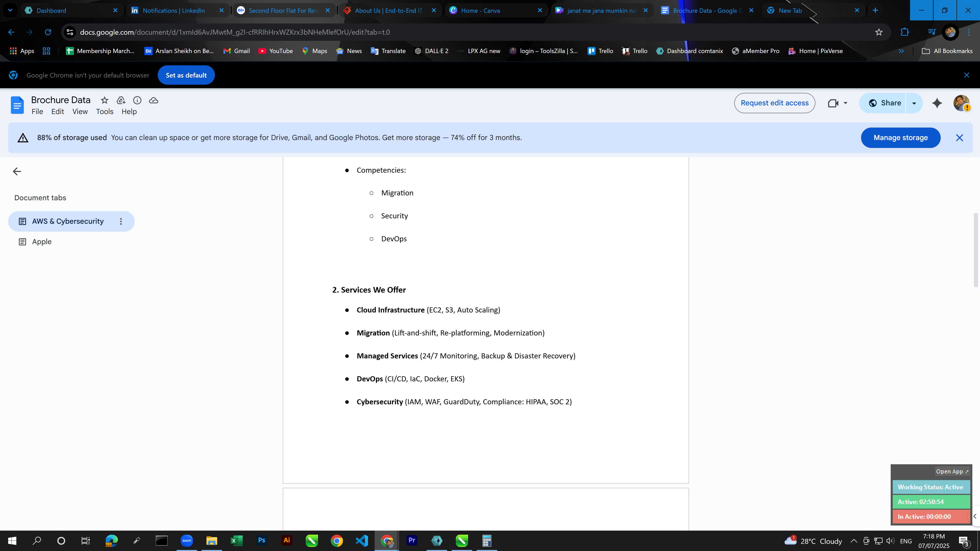Image resolution: width=980 pixels, height=551 pixels.
Task: Open the All Bookmarks folder
Action: 947,51
